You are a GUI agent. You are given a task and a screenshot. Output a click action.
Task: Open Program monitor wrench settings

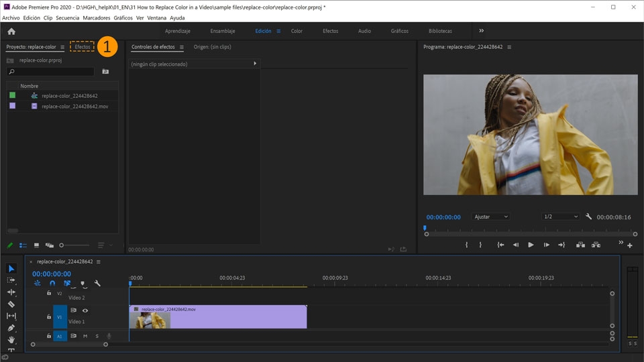(588, 217)
